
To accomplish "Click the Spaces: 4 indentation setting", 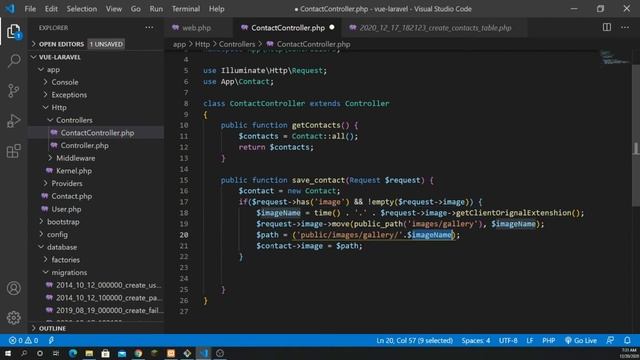I will (476, 340).
